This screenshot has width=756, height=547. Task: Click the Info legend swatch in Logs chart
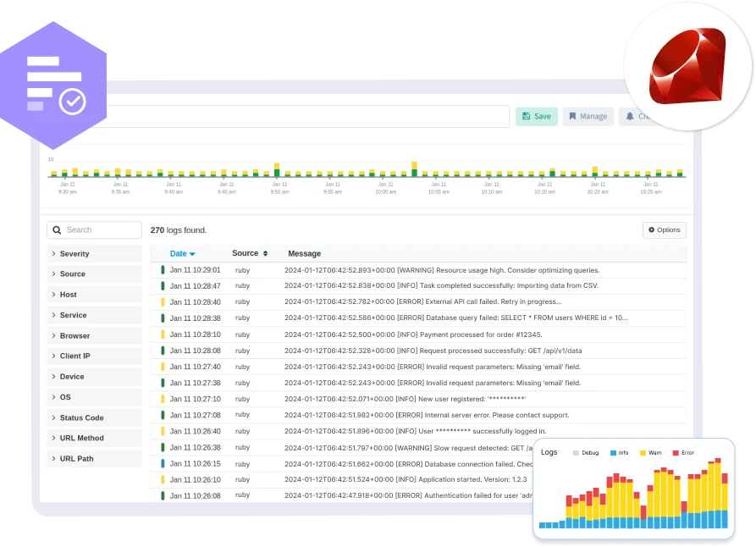(x=613, y=453)
